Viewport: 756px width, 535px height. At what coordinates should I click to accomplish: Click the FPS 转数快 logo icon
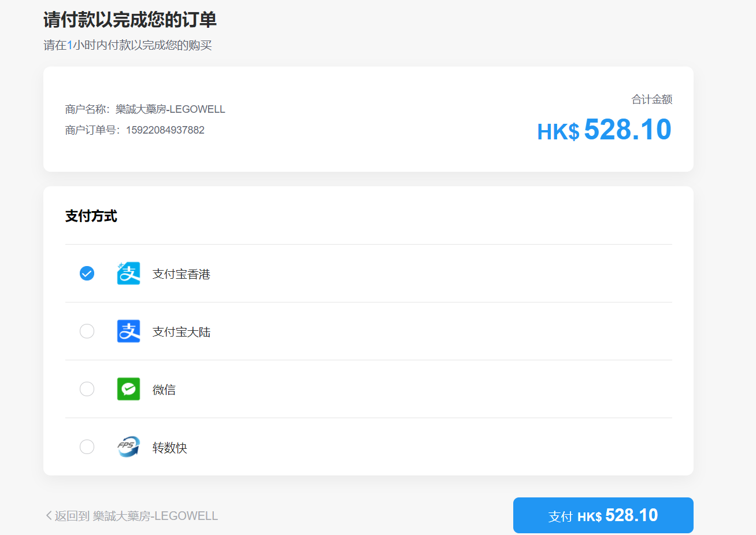click(128, 447)
